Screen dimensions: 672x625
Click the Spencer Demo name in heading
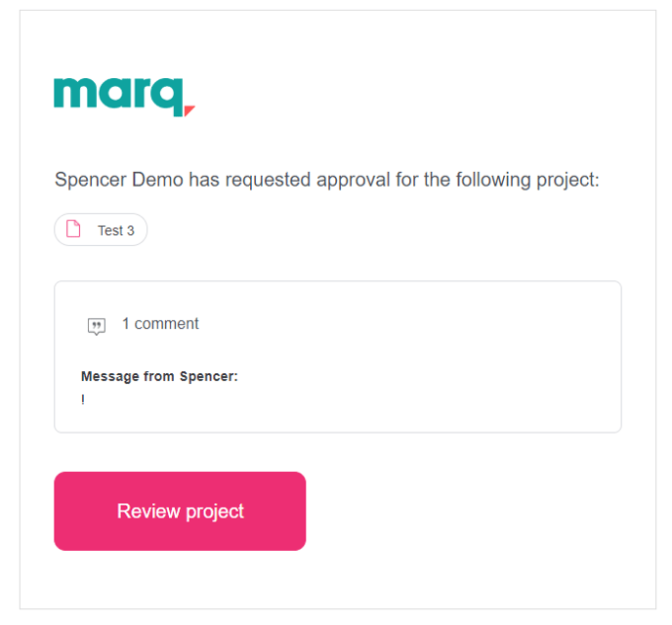[119, 180]
